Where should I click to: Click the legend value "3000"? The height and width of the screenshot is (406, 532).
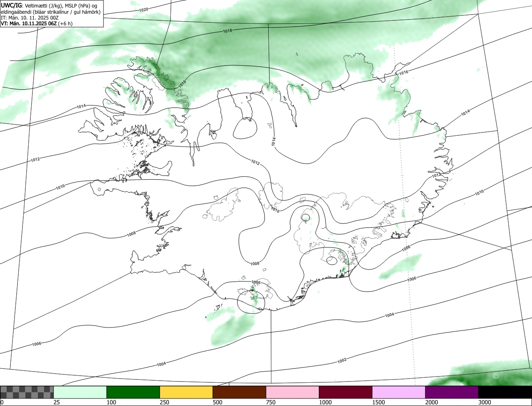[485, 402]
